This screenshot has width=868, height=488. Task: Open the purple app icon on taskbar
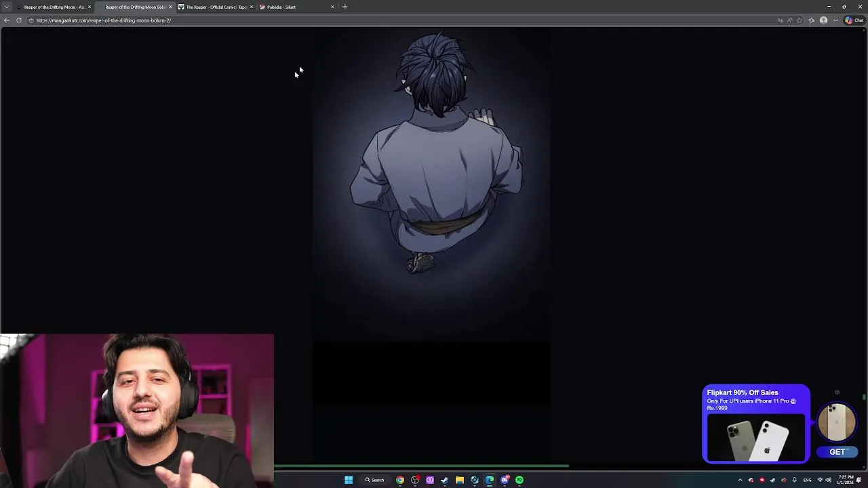(x=430, y=480)
